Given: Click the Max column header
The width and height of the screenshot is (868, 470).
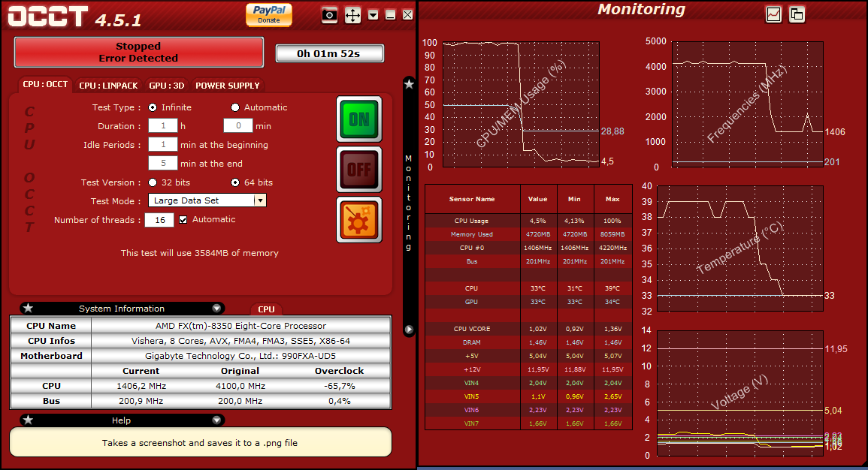Looking at the screenshot, I should [612, 199].
